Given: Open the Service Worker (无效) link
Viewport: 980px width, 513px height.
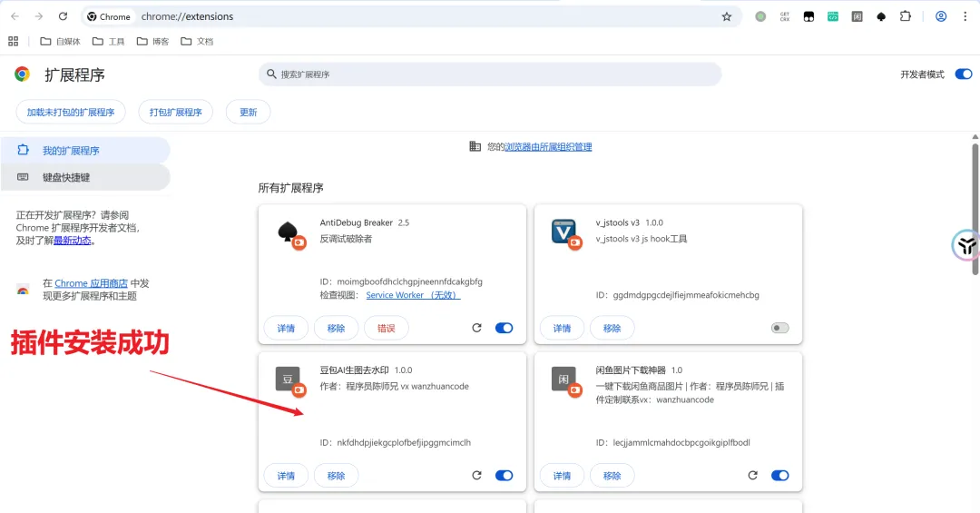Looking at the screenshot, I should point(413,295).
